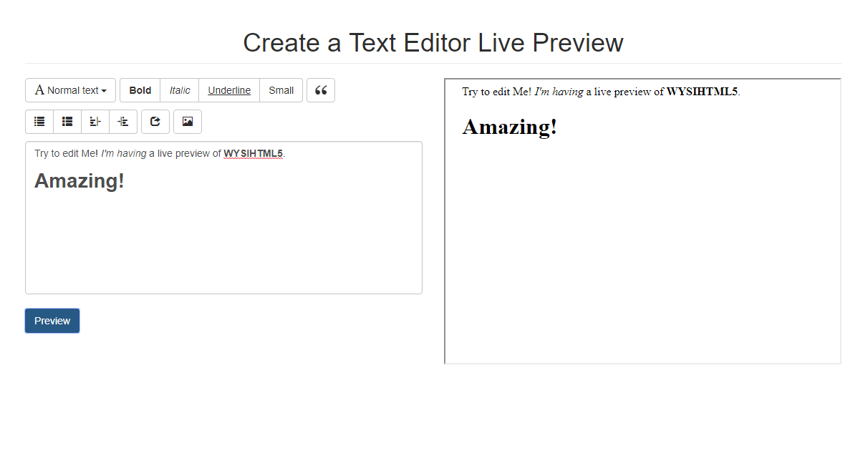Click the font style A icon
868x474 pixels.
(39, 90)
